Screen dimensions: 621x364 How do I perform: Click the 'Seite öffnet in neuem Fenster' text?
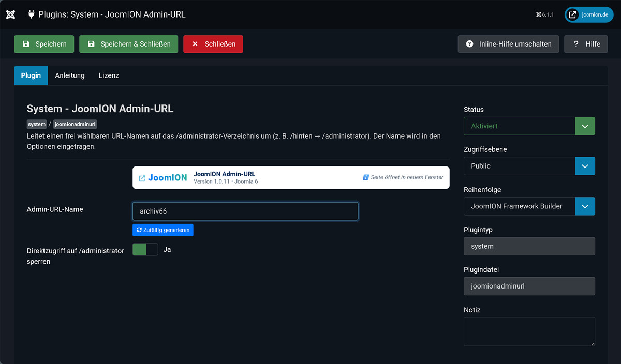[407, 177]
